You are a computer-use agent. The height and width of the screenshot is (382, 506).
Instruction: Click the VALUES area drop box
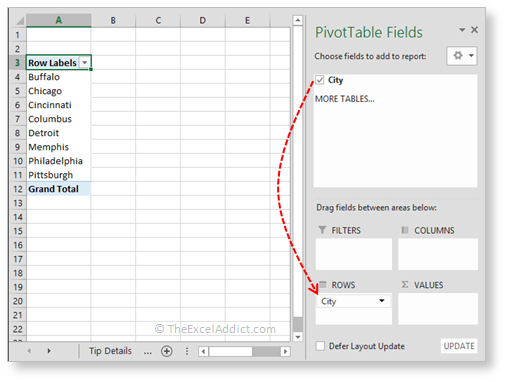438,309
